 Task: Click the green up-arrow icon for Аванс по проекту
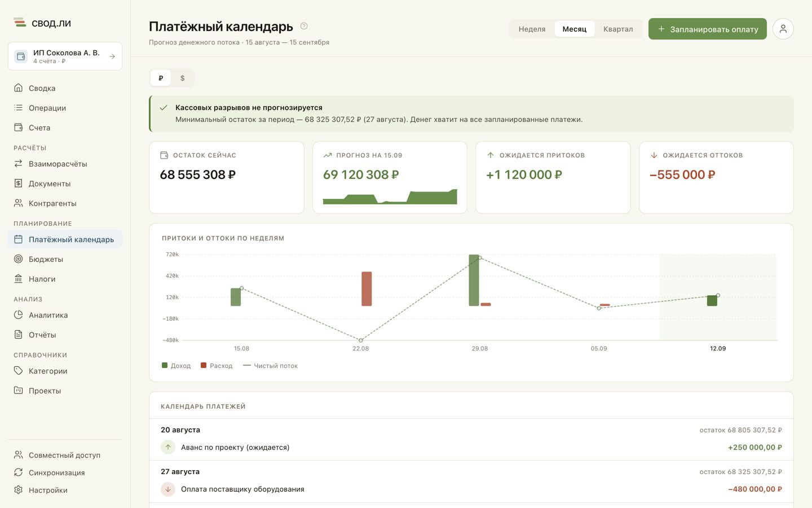[x=168, y=447]
